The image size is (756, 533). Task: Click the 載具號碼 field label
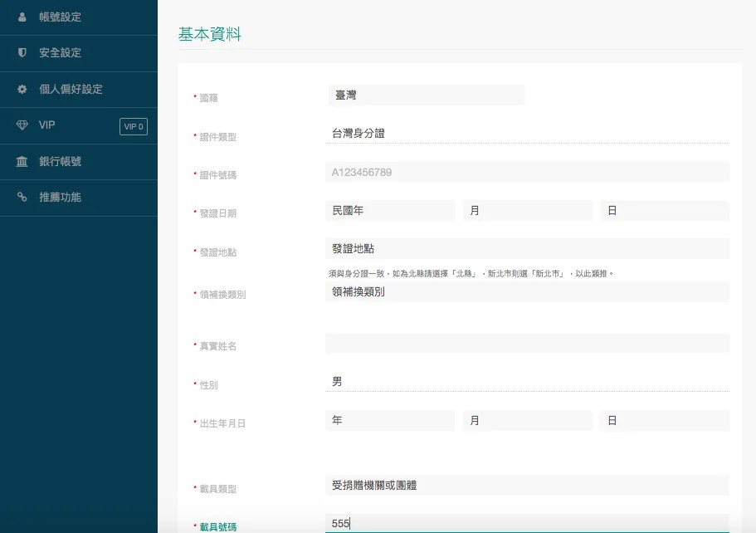(x=218, y=527)
